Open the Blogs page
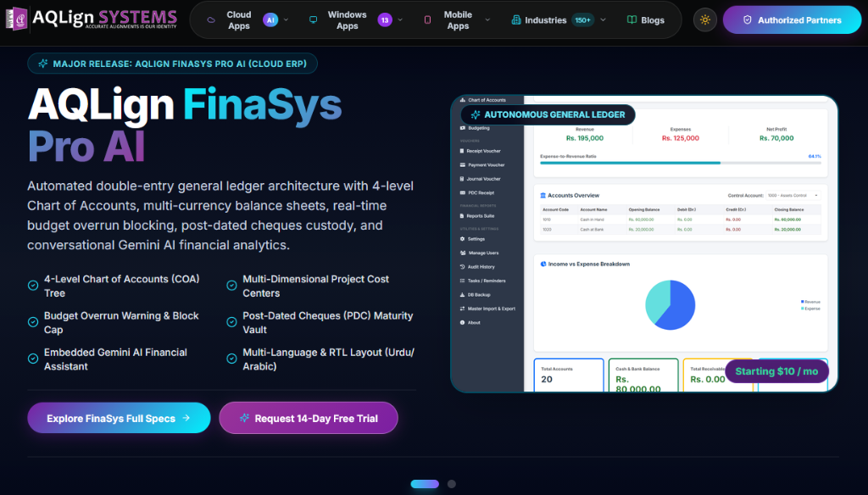The image size is (868, 495). [x=645, y=20]
